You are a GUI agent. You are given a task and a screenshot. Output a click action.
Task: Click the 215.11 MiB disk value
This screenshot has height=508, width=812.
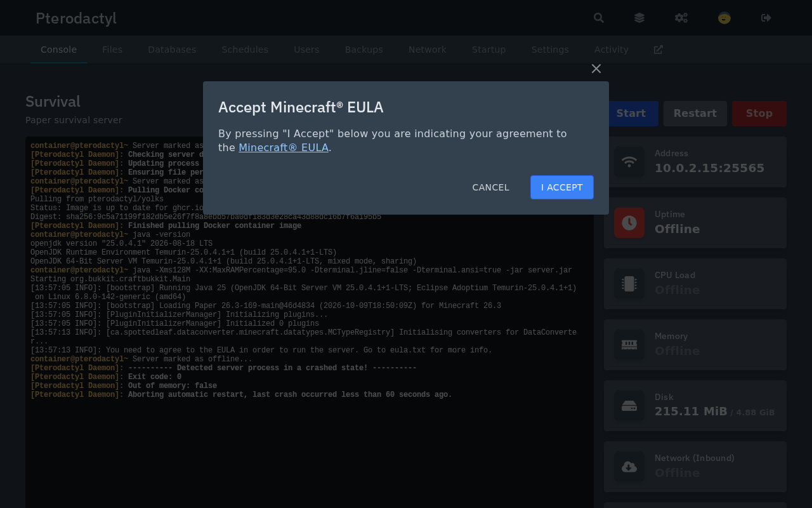(691, 411)
